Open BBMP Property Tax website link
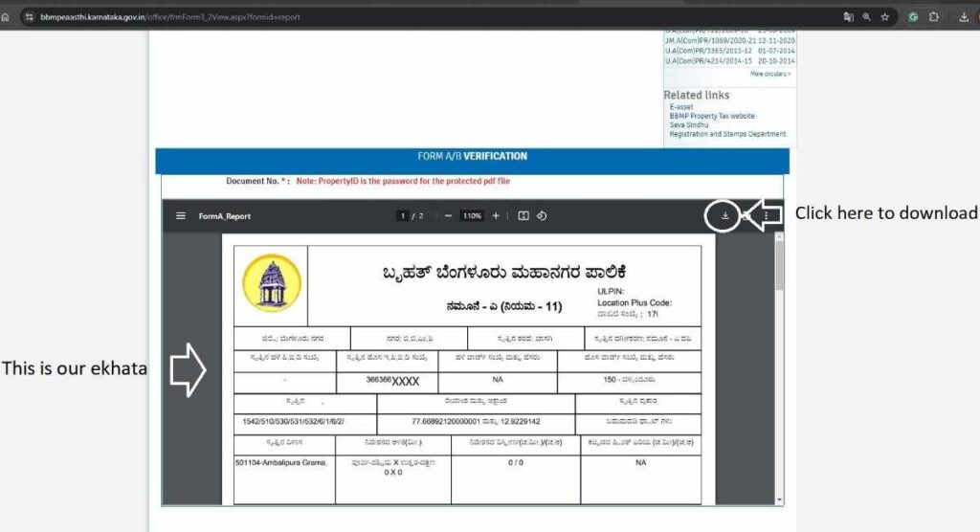The height and width of the screenshot is (532, 980). coord(711,116)
